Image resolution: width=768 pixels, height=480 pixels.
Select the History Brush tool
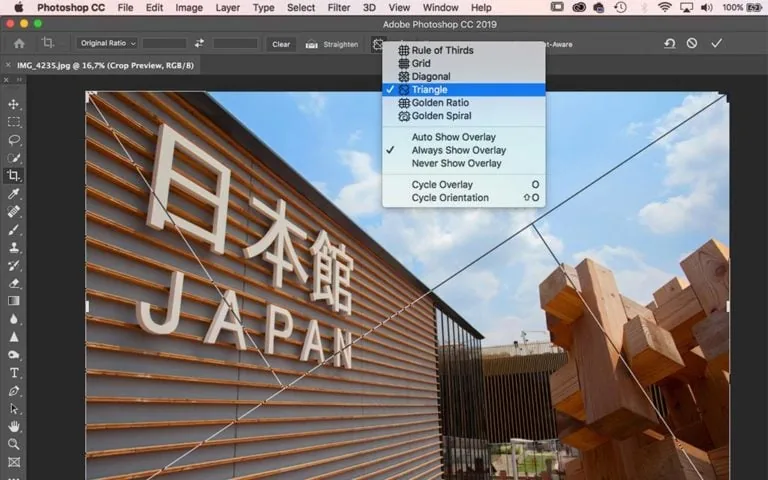click(x=14, y=265)
